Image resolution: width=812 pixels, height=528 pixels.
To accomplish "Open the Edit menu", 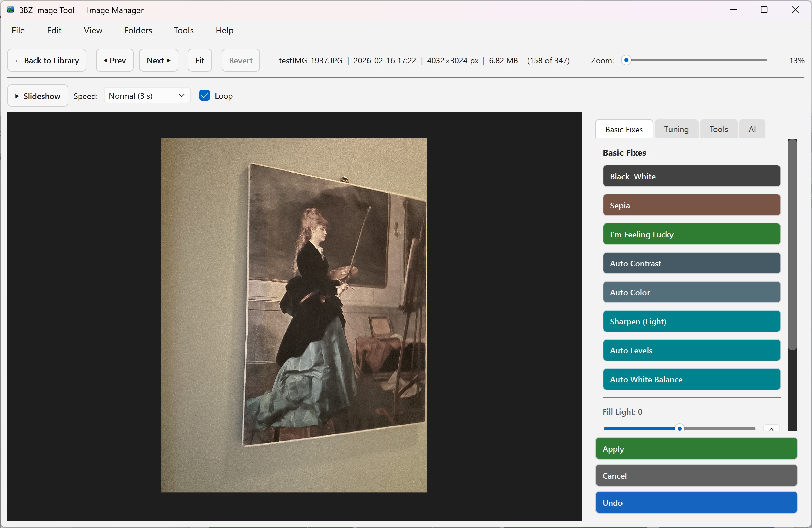I will pos(54,30).
